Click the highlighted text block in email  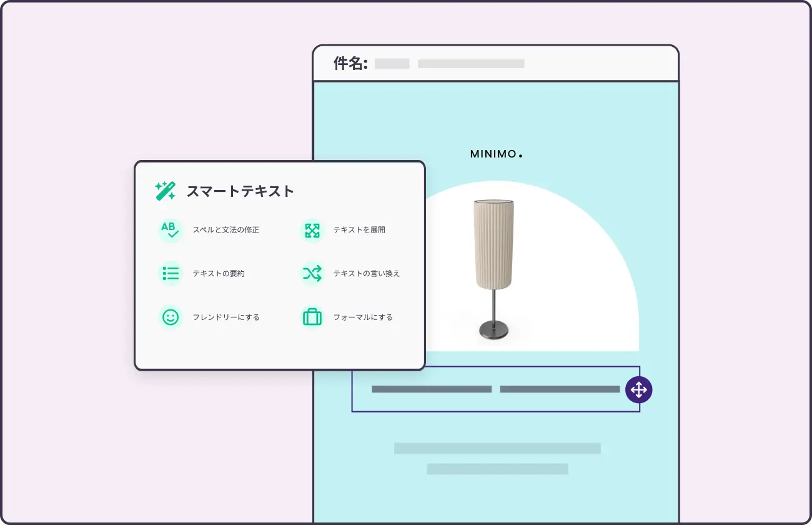pyautogui.click(x=495, y=389)
